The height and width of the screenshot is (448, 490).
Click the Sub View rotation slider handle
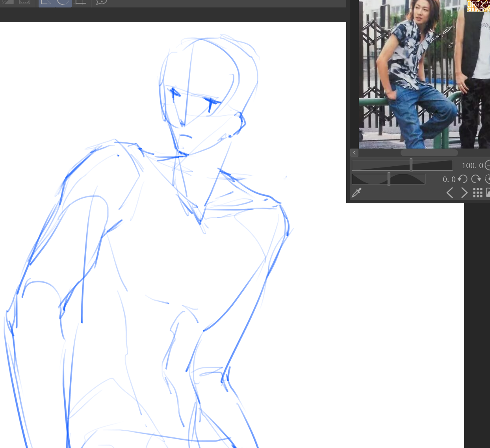[389, 179]
